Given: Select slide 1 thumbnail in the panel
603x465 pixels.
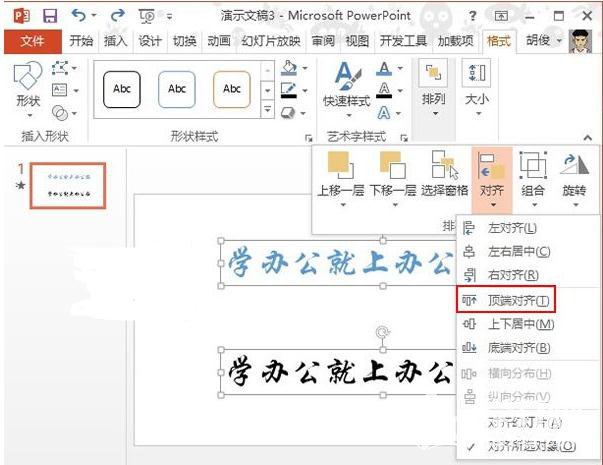Looking at the screenshot, I should (x=68, y=180).
